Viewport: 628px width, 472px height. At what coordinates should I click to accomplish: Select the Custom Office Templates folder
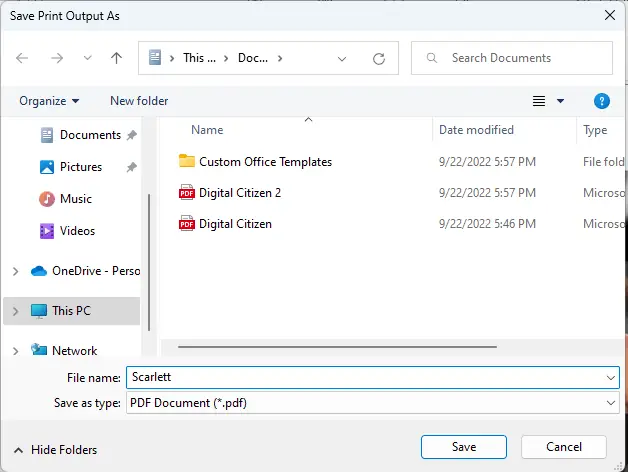point(266,162)
